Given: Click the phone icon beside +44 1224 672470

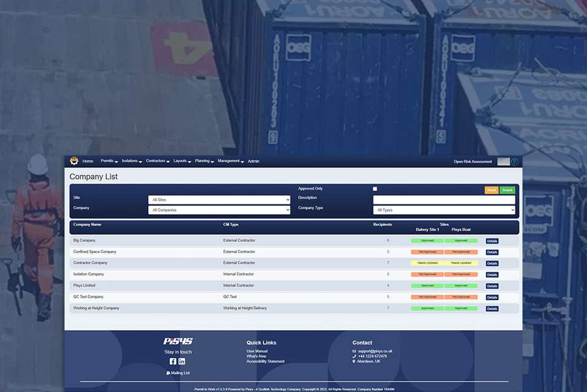Looking at the screenshot, I should click(355, 356).
